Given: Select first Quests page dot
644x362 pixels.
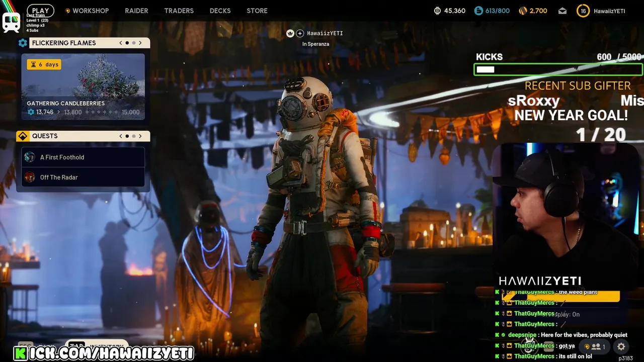Looking at the screenshot, I should point(127,136).
